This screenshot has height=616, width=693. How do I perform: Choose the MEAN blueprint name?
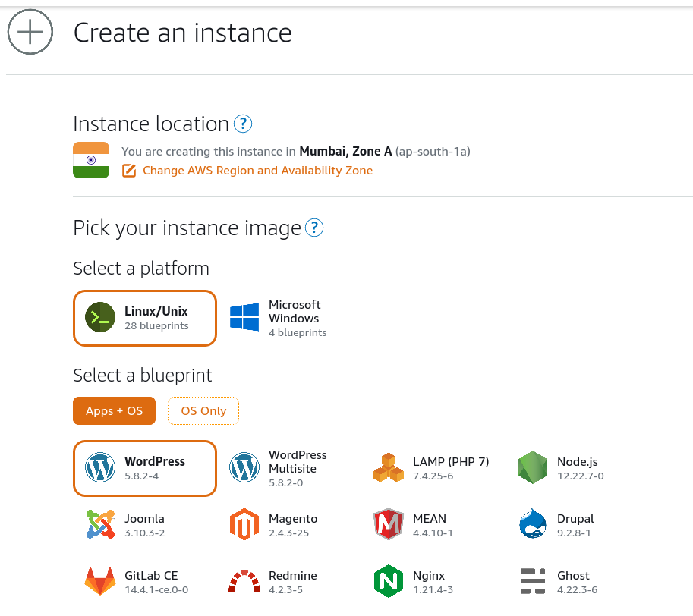[429, 518]
